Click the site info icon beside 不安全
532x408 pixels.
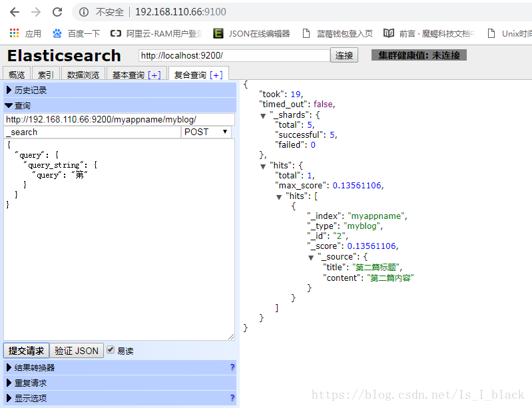coord(83,12)
